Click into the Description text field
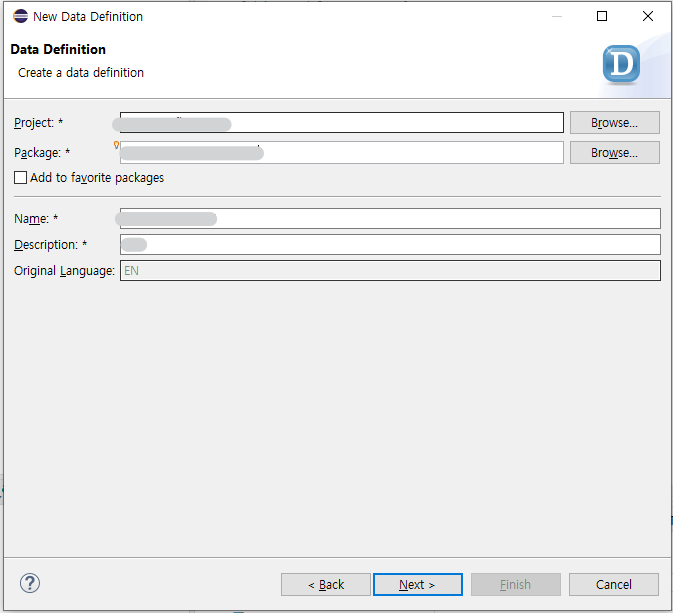The image size is (673, 613). coord(390,245)
